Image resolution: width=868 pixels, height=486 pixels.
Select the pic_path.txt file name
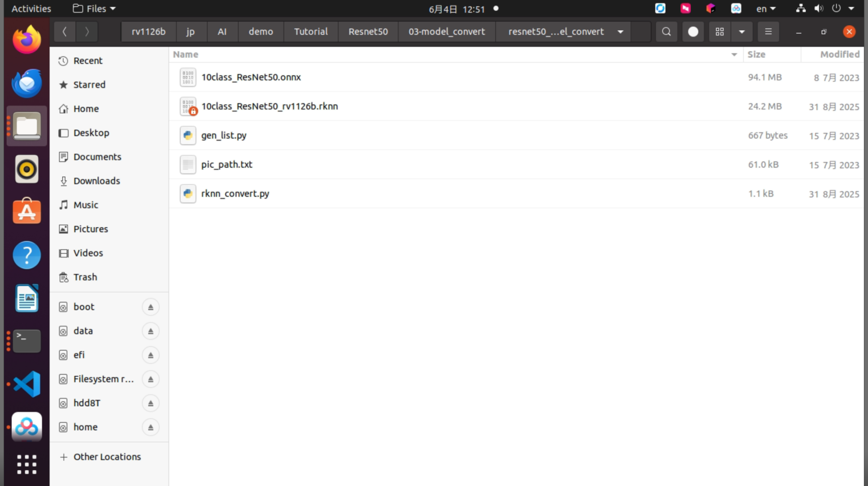227,164
